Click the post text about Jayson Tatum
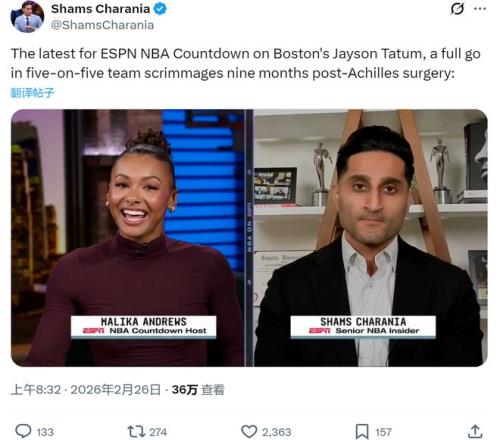The height and width of the screenshot is (440, 500). [x=246, y=63]
